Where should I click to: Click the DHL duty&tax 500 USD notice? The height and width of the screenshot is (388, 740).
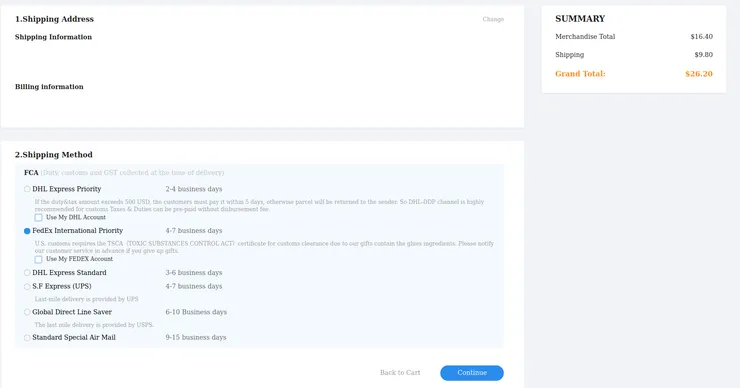point(259,205)
